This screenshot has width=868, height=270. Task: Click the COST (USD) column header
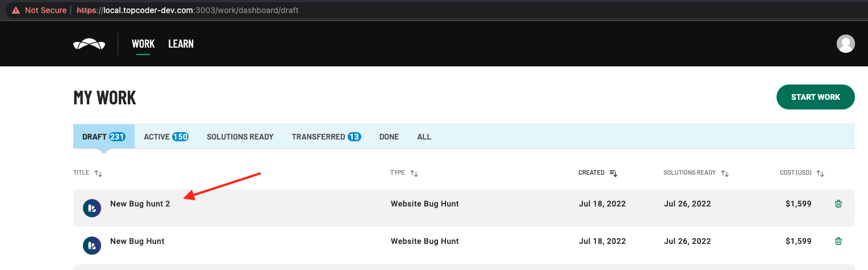coord(796,172)
